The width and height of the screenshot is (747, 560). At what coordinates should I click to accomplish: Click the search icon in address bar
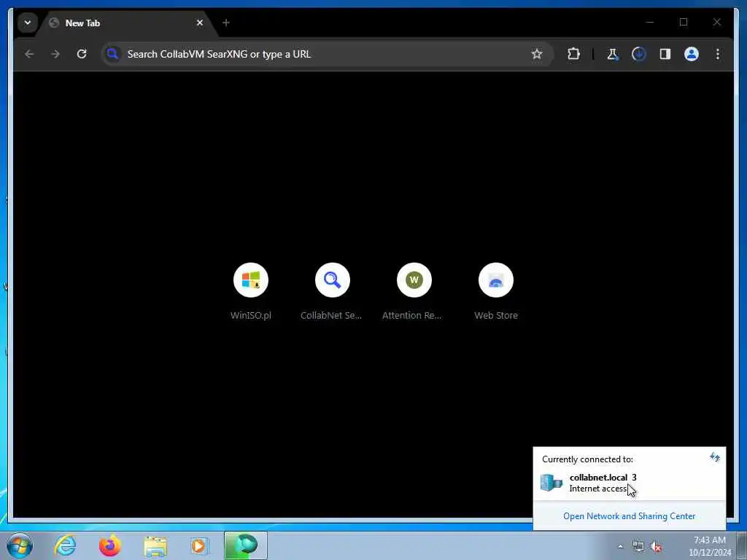tap(112, 54)
